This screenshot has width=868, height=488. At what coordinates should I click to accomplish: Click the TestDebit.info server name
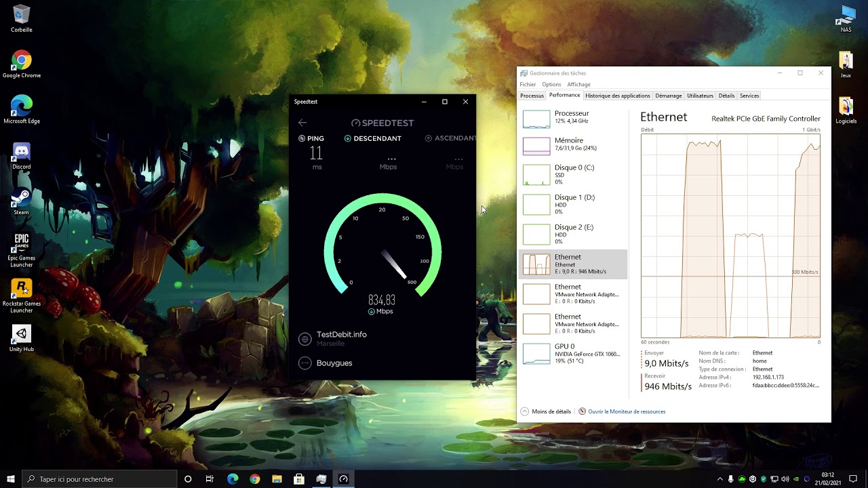342,335
